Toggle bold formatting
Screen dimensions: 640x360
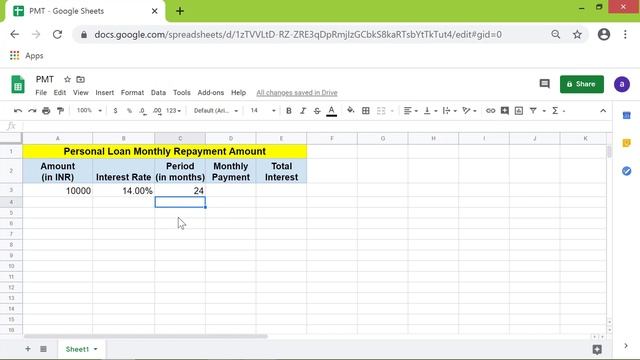(x=289, y=111)
